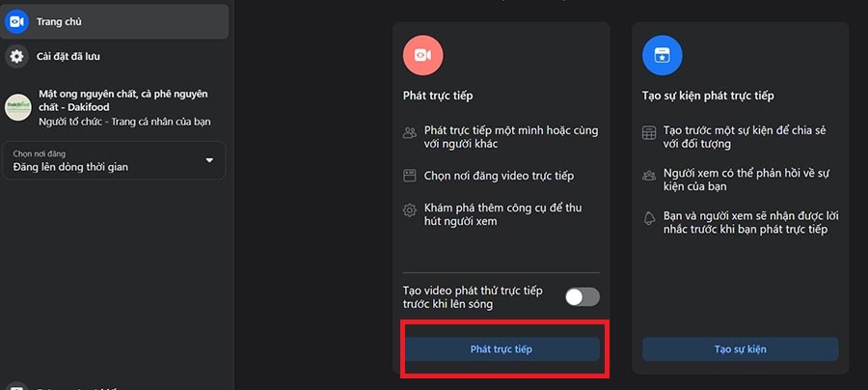
Task: Click the red Phát trực tiếp camera icon
Action: [423, 55]
